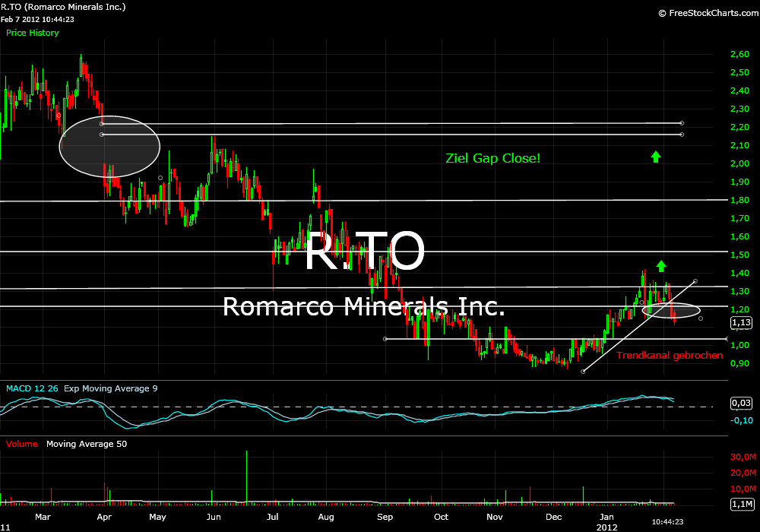Select the Exp Moving Average 9 label
760x532 pixels.
point(110,388)
